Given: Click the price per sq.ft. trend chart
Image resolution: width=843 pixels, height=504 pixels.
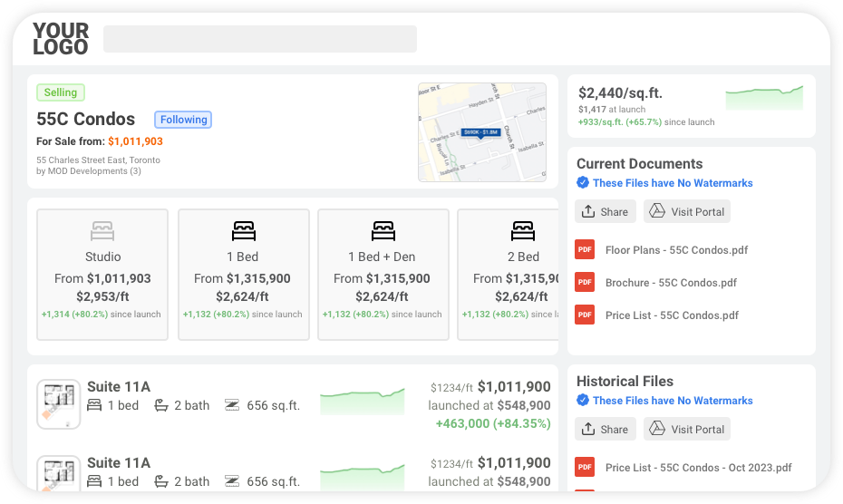Looking at the screenshot, I should coord(763,98).
